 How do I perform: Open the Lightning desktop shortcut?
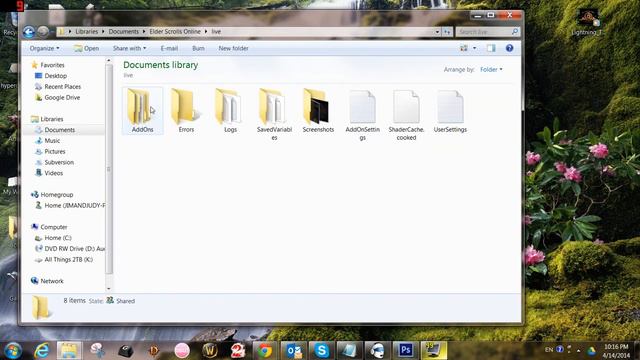(x=588, y=22)
